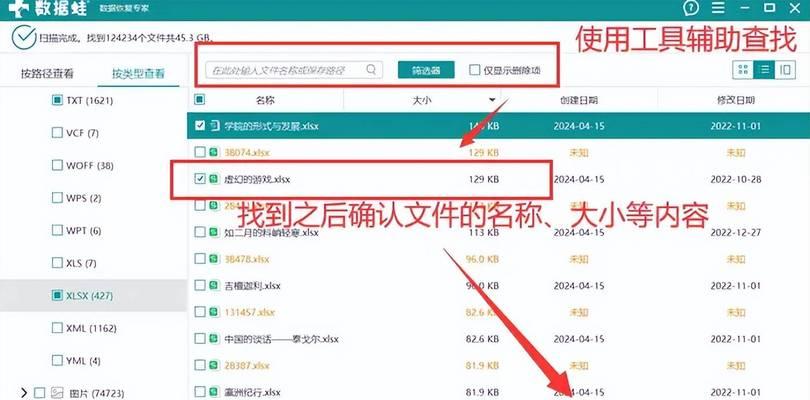The width and height of the screenshot is (810, 400).
Task: Click the 96.0 KB size cell
Action: 482,259
